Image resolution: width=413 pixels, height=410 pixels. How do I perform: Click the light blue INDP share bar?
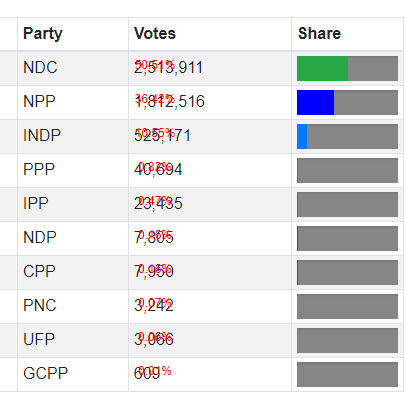point(302,136)
